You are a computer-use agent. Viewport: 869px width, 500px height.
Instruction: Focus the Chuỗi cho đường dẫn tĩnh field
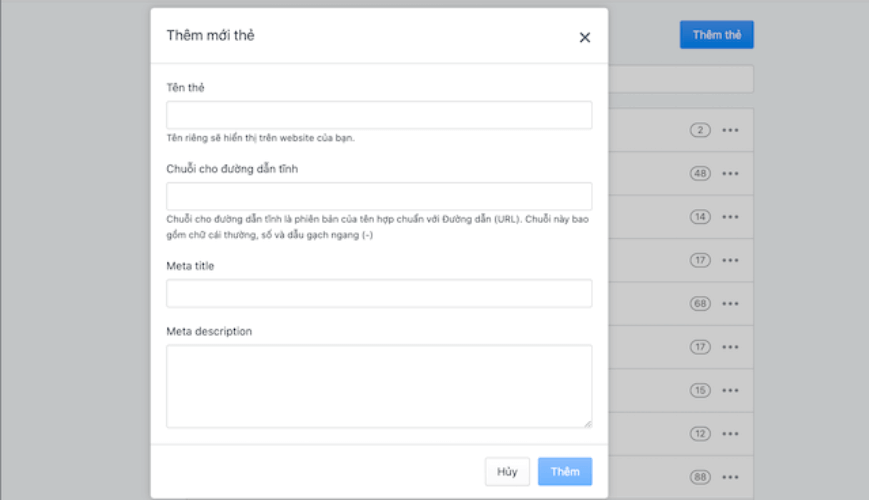click(x=379, y=196)
